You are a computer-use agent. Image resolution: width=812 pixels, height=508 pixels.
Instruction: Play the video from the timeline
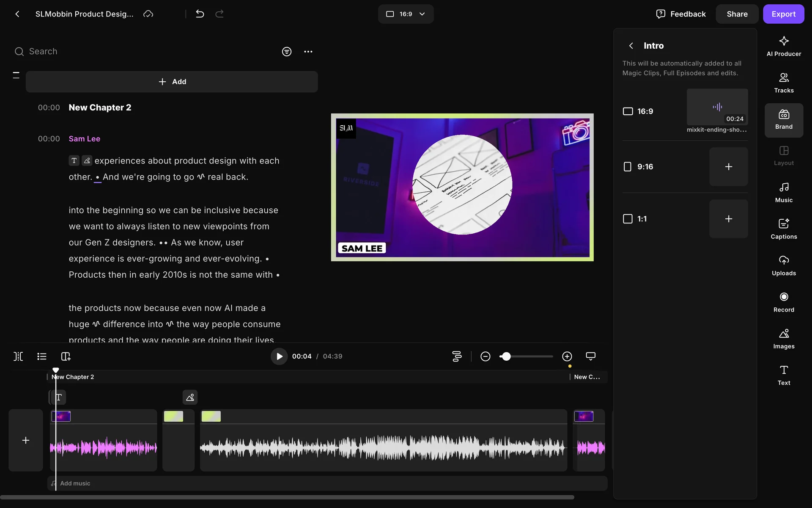(279, 356)
